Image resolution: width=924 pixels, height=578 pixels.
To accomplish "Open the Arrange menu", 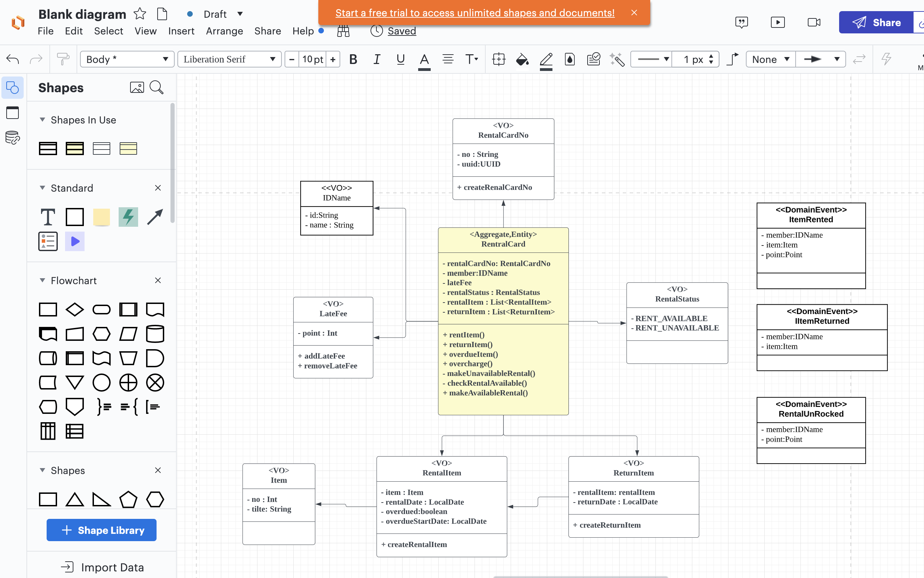I will (x=224, y=31).
